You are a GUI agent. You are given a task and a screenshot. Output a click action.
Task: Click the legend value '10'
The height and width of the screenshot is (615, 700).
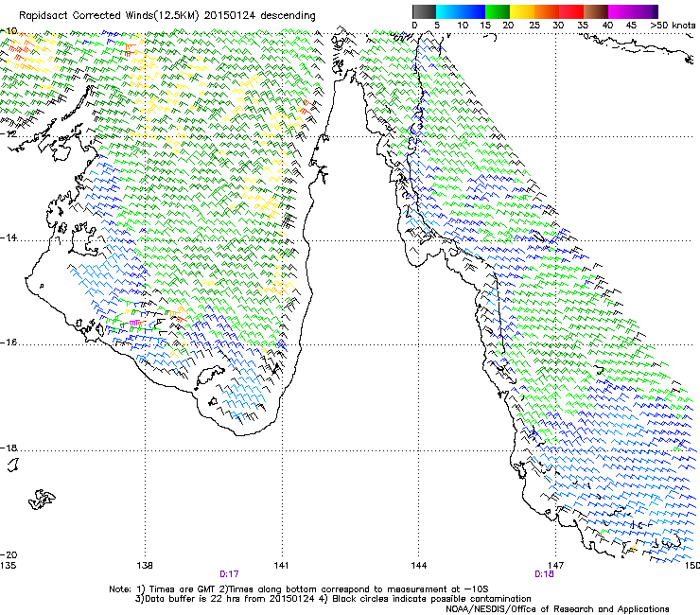click(x=463, y=25)
